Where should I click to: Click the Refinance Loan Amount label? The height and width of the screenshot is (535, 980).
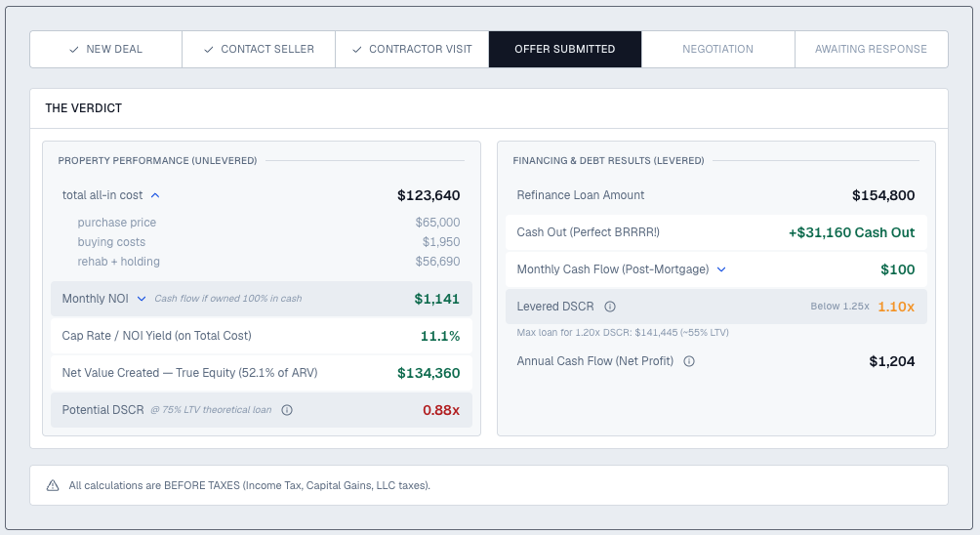click(x=581, y=195)
